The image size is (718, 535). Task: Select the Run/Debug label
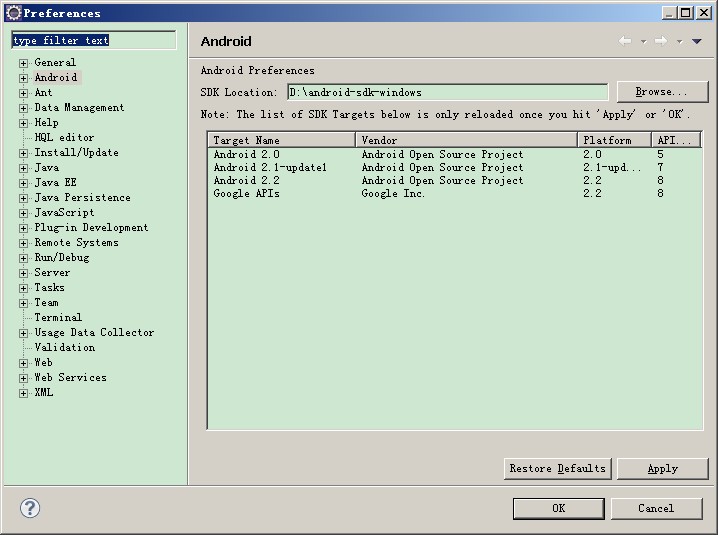(62, 257)
